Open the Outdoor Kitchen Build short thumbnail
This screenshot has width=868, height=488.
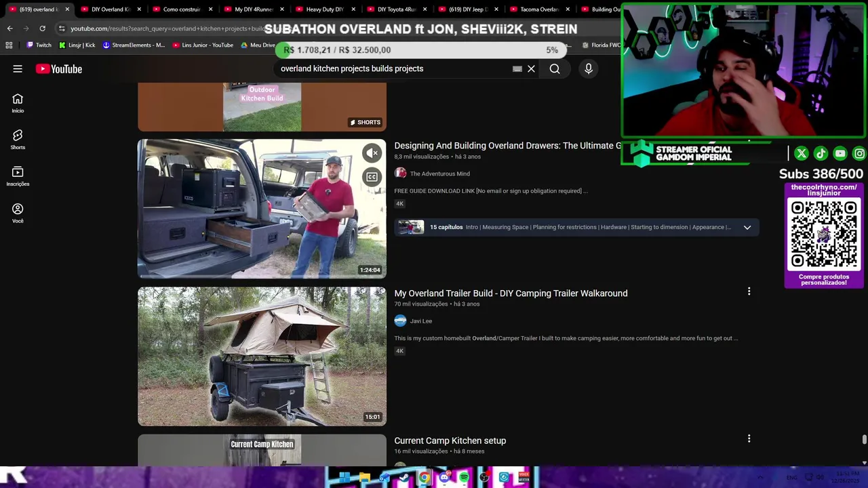click(x=262, y=106)
